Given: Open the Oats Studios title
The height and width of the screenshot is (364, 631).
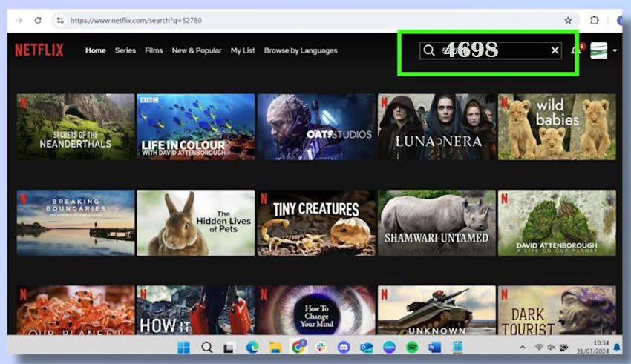Looking at the screenshot, I should pyautogui.click(x=316, y=127).
